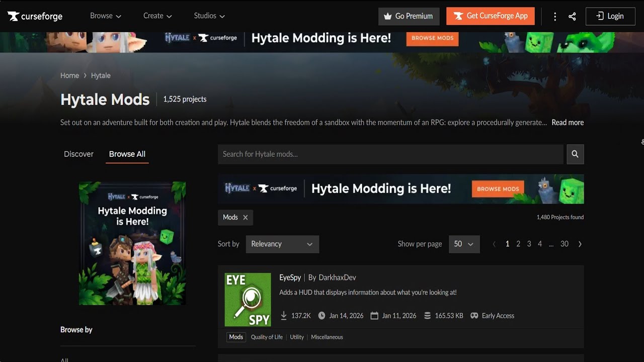
Task: Filter by Miscellaneous tag
Action: point(327,337)
